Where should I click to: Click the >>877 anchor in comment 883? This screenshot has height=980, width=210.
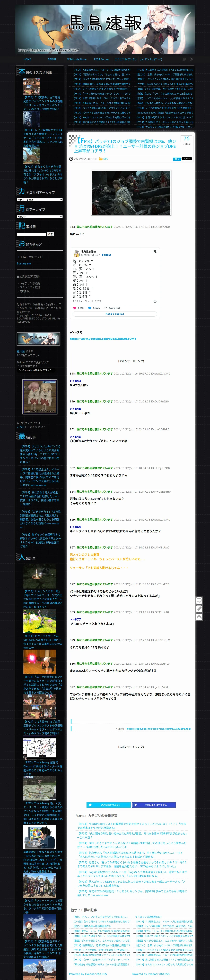point(75,620)
